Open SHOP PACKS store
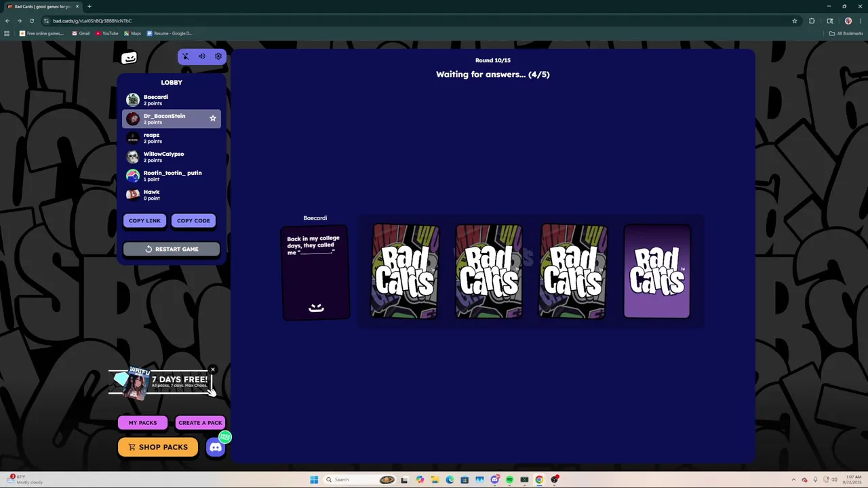This screenshot has width=868, height=488. (157, 447)
